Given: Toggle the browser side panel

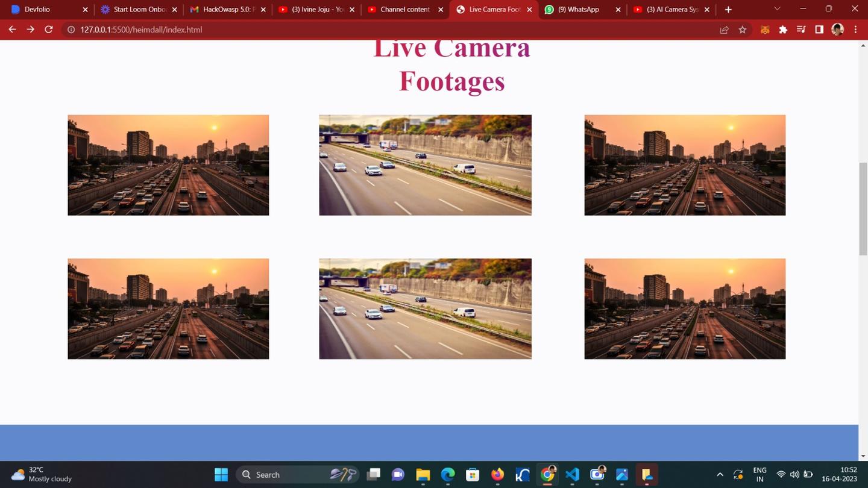Looking at the screenshot, I should 819,30.
